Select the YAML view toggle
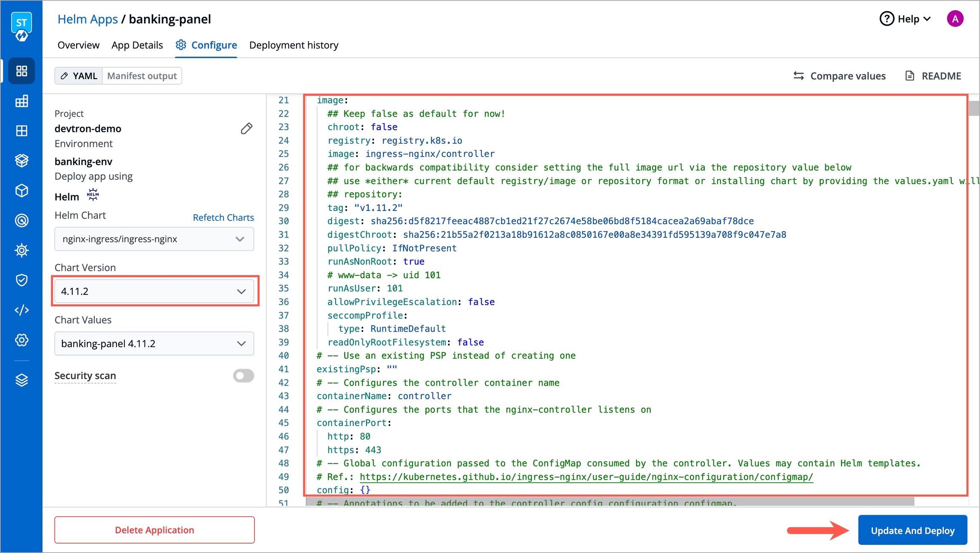The image size is (980, 553). click(x=79, y=76)
